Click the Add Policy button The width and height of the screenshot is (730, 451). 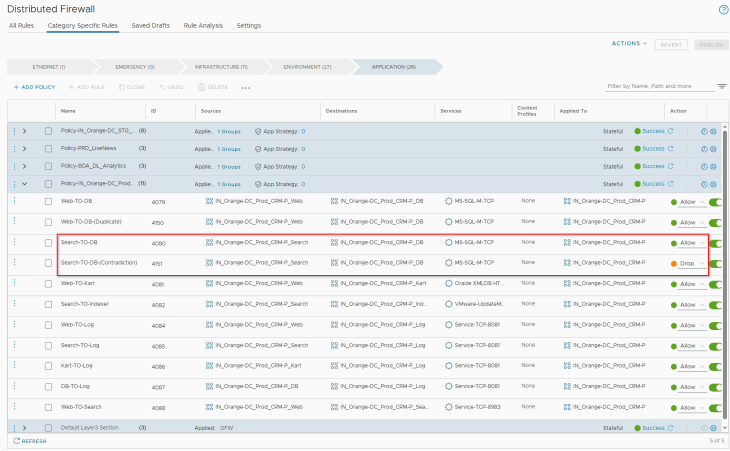(x=36, y=88)
